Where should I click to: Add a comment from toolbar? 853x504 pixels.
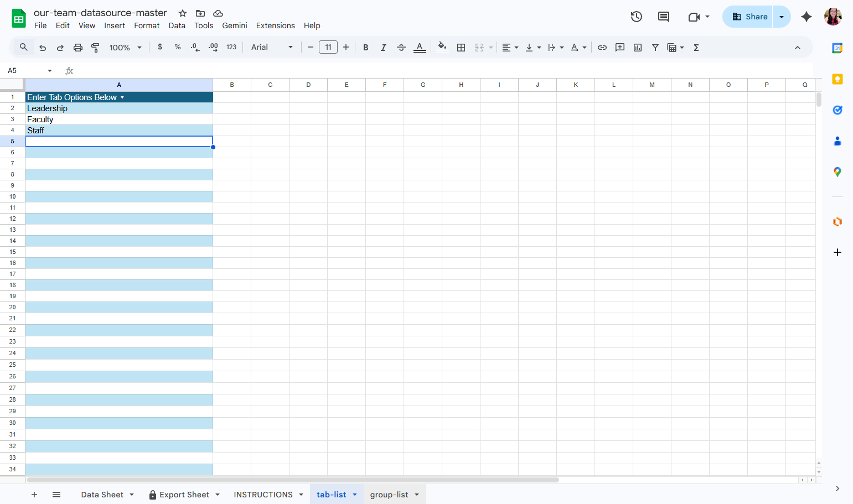[x=620, y=48]
